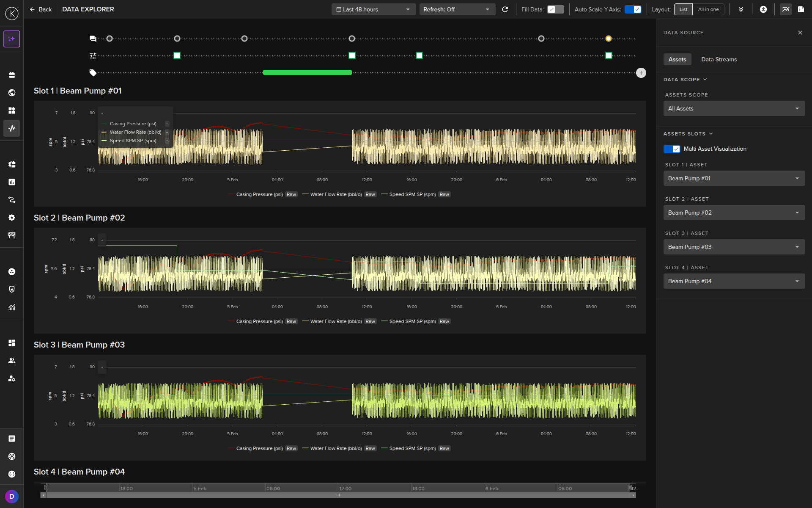The width and height of the screenshot is (812, 508).
Task: Click the comments annotation icon
Action: pos(93,39)
